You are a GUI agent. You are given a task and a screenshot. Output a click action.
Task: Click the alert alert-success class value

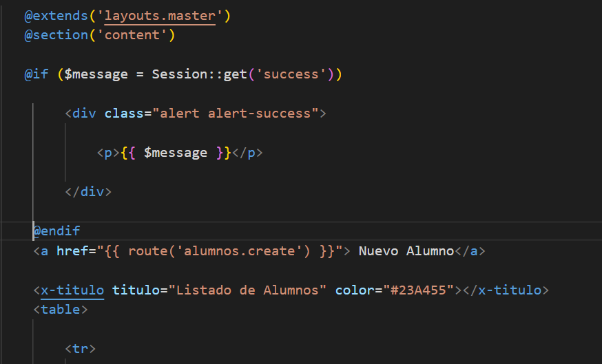tap(236, 114)
